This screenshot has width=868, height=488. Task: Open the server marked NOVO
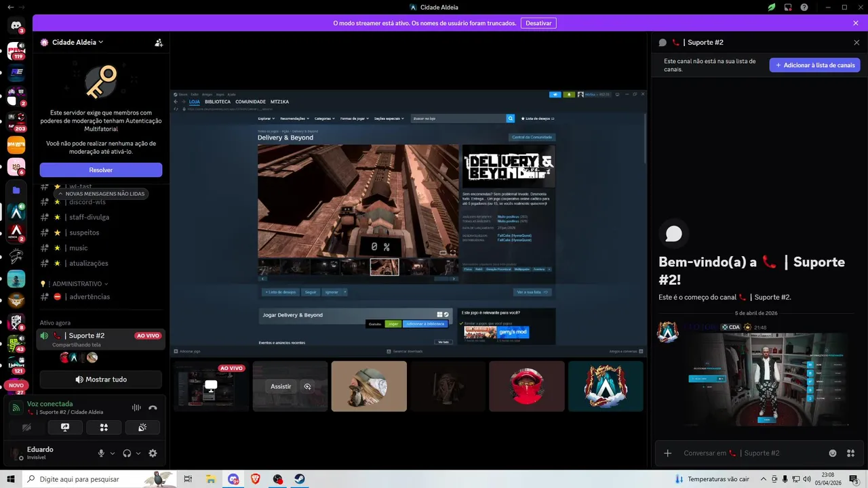click(16, 385)
